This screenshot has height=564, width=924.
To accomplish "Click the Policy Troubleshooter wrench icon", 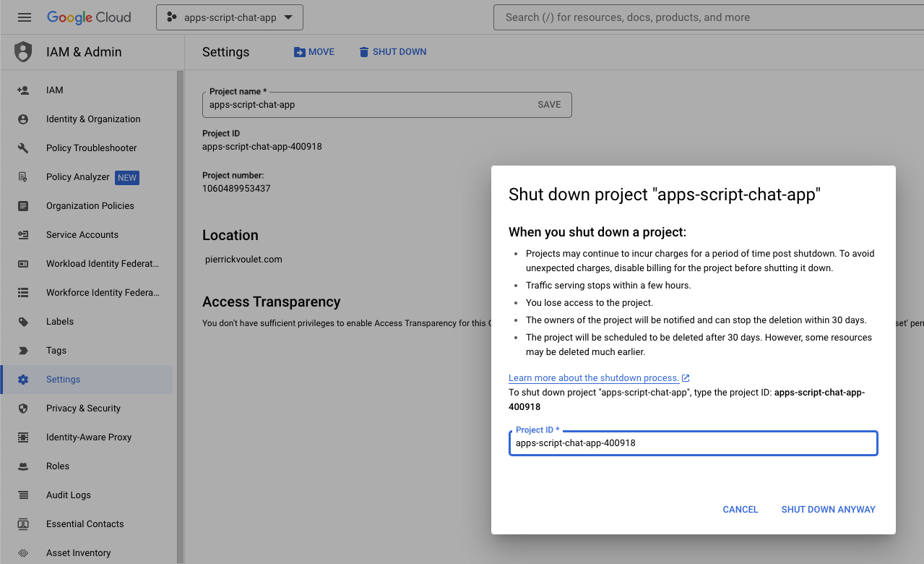I will [x=23, y=148].
